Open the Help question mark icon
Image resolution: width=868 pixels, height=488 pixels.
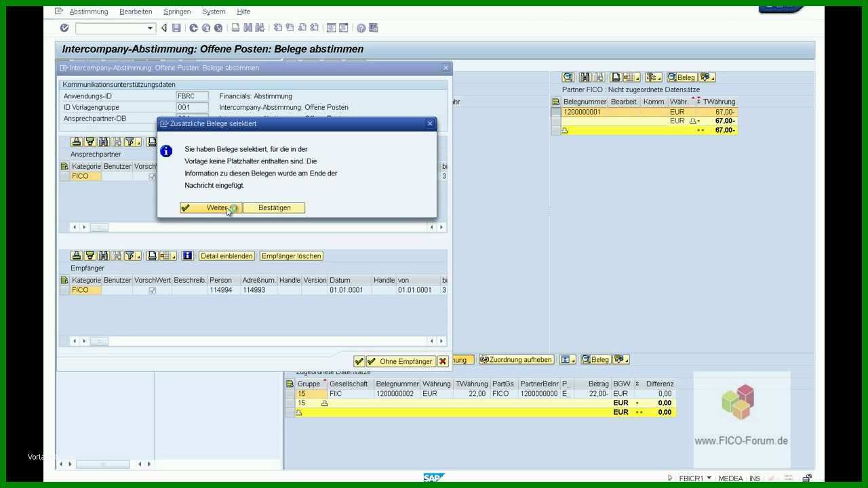[x=361, y=28]
